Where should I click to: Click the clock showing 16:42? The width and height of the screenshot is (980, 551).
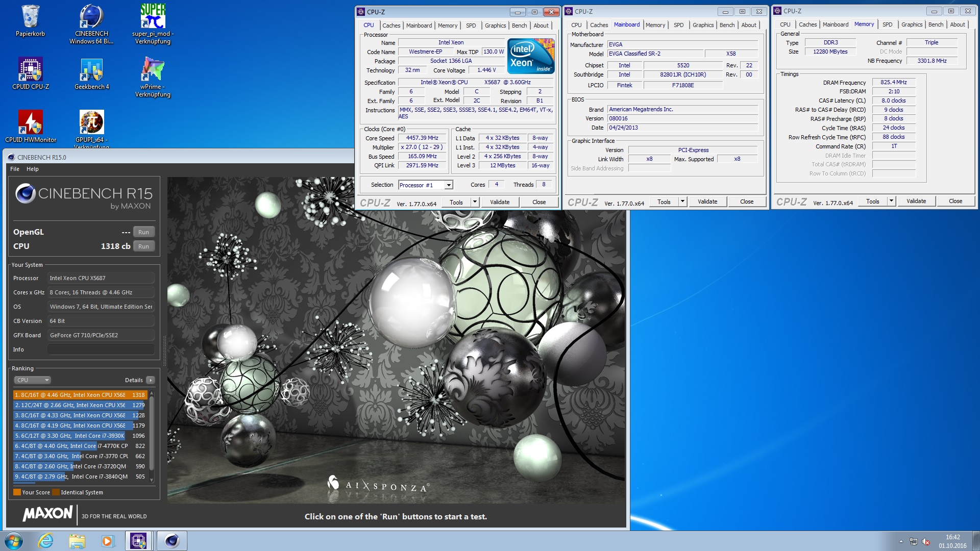pos(952,537)
